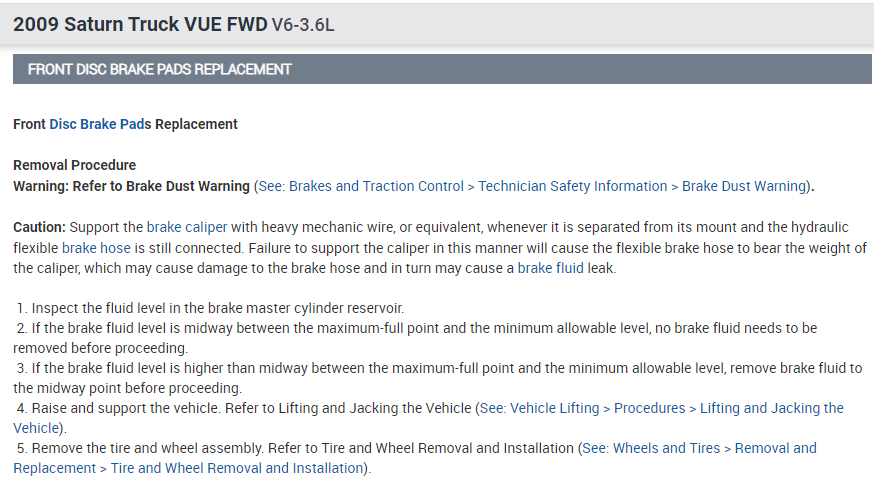The height and width of the screenshot is (493, 874).
Task: Follow the blue Lifting and Jacking link
Action: pyautogui.click(x=771, y=408)
